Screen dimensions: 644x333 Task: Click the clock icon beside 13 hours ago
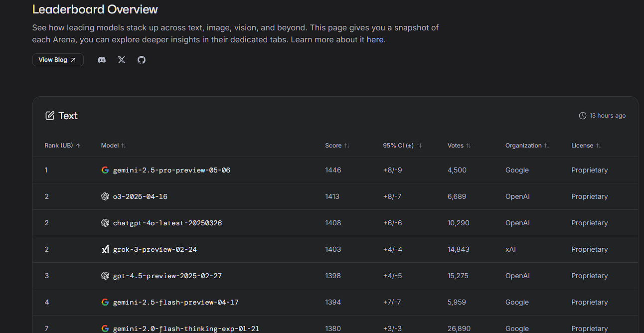pos(583,116)
